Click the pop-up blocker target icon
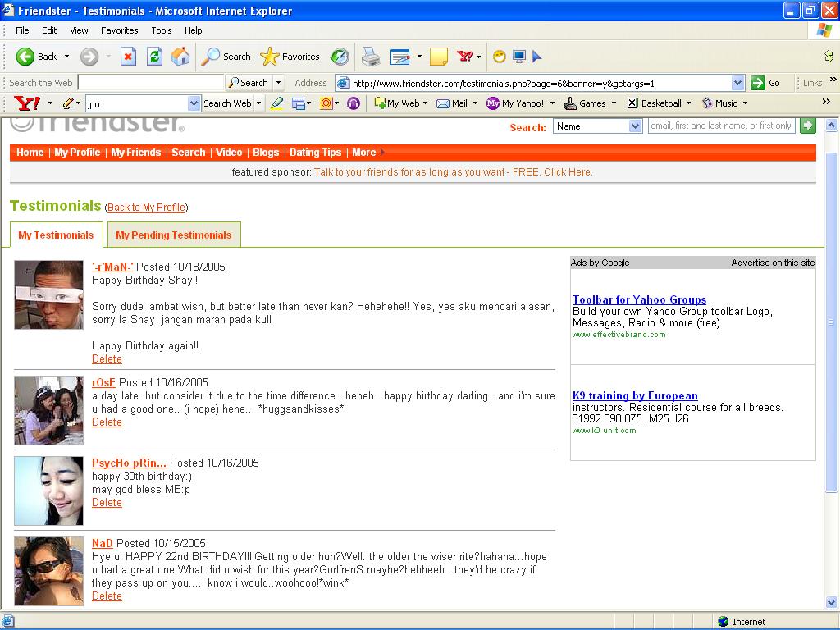The width and height of the screenshot is (840, 630). point(326,103)
